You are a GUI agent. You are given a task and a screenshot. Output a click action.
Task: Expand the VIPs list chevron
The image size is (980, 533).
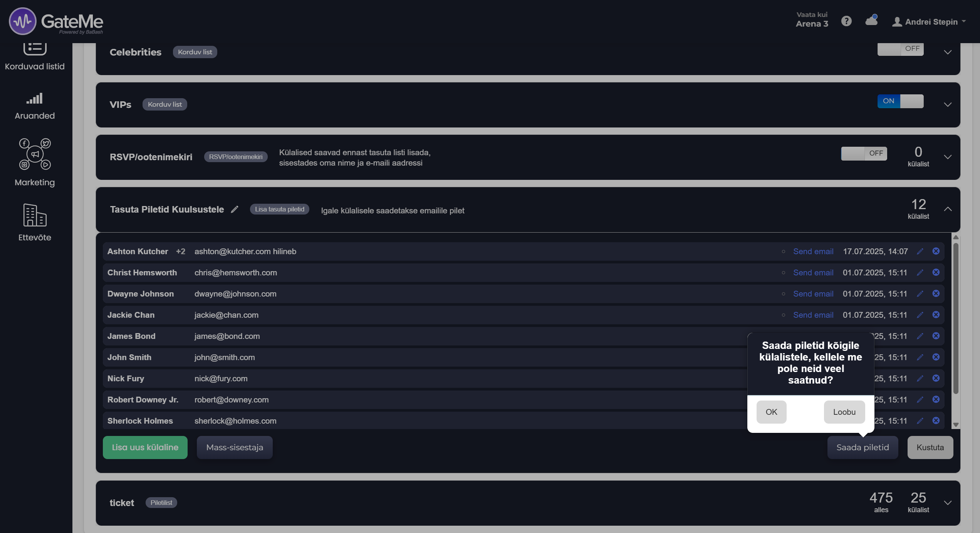tap(948, 104)
